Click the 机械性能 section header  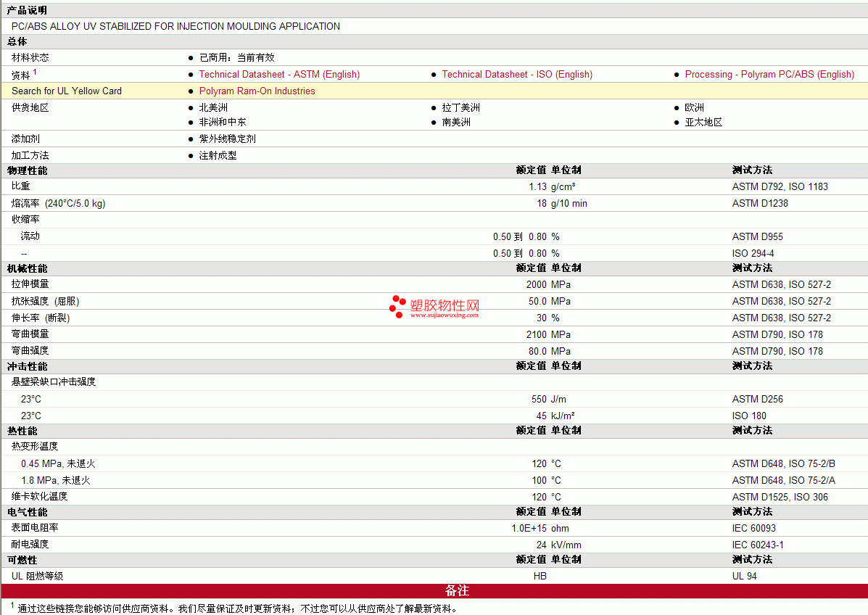pos(27,268)
